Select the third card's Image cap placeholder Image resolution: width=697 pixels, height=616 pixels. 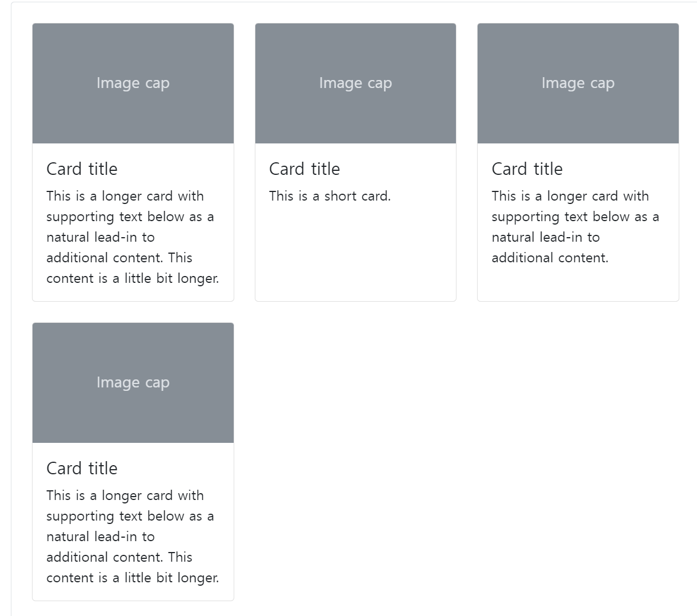tap(578, 83)
